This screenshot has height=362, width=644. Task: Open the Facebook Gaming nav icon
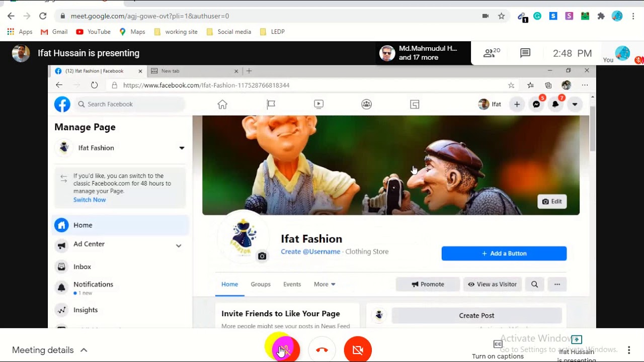click(415, 104)
